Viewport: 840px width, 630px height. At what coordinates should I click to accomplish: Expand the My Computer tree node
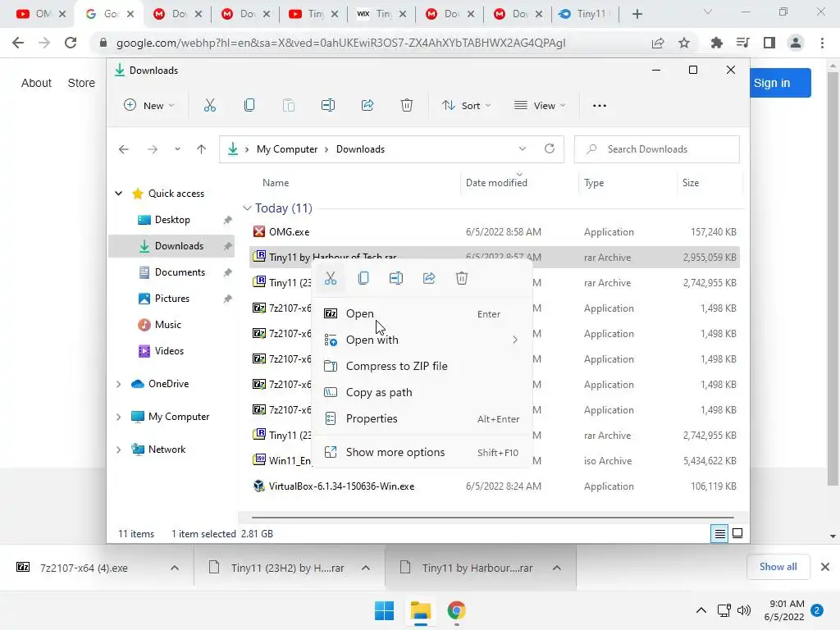[119, 417]
